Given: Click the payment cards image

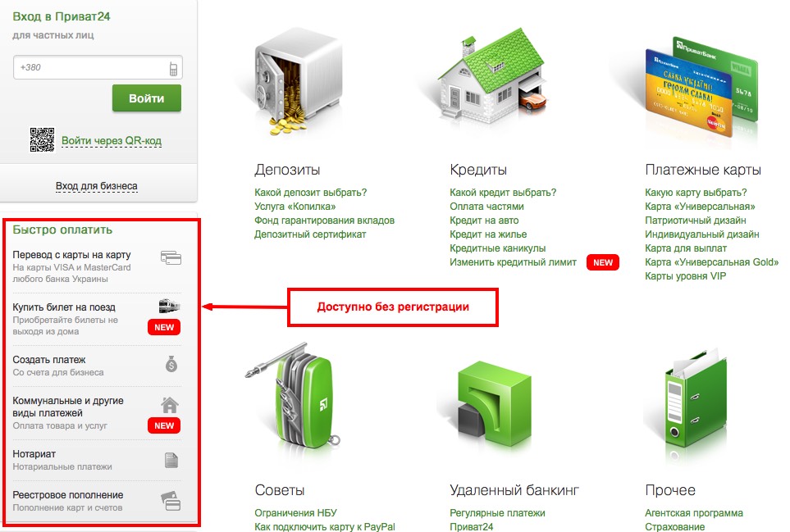Looking at the screenshot, I should 701,87.
